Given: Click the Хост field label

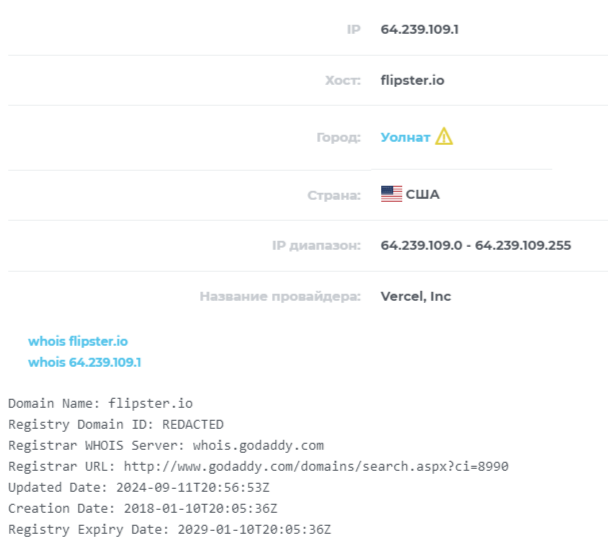Looking at the screenshot, I should (342, 80).
